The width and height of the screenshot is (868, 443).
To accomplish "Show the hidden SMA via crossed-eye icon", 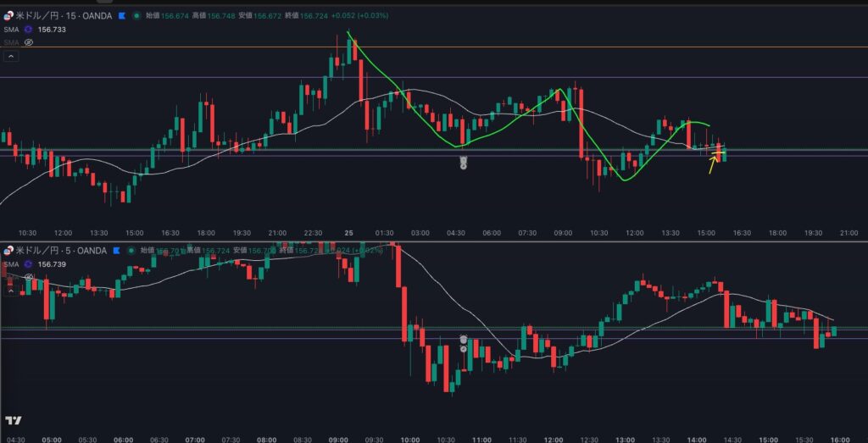I will (28, 42).
